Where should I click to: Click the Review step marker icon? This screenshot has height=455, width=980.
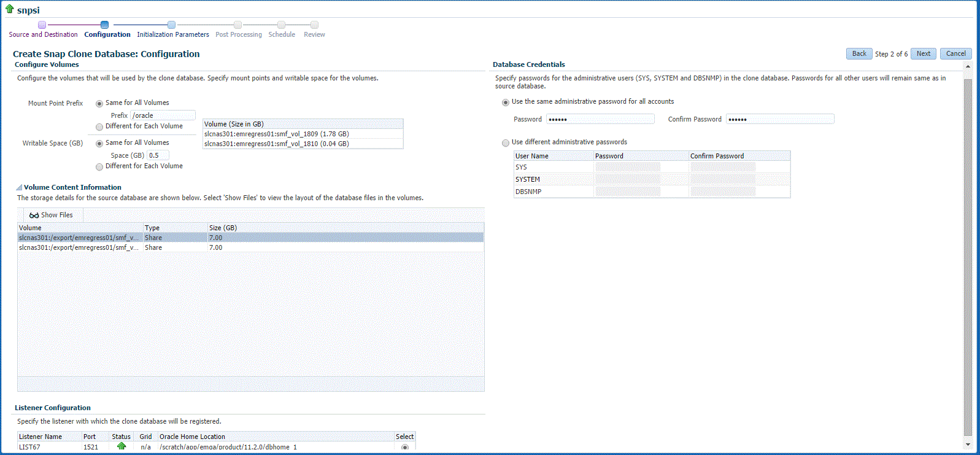(x=314, y=25)
